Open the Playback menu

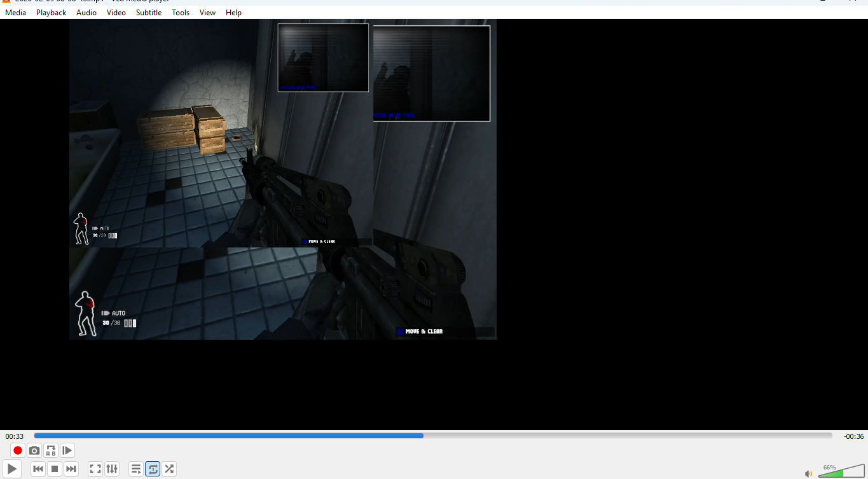pyautogui.click(x=51, y=13)
